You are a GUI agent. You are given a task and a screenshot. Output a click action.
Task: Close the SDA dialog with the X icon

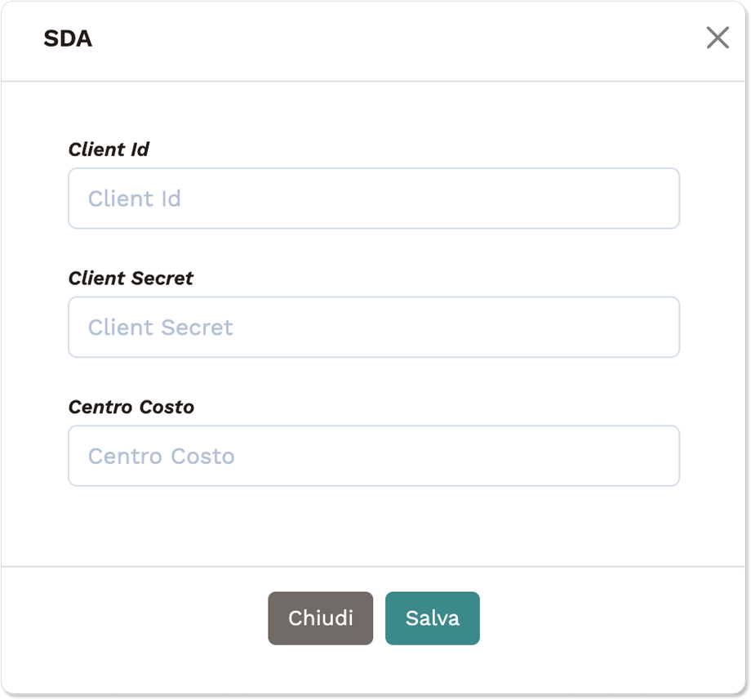pos(718,38)
